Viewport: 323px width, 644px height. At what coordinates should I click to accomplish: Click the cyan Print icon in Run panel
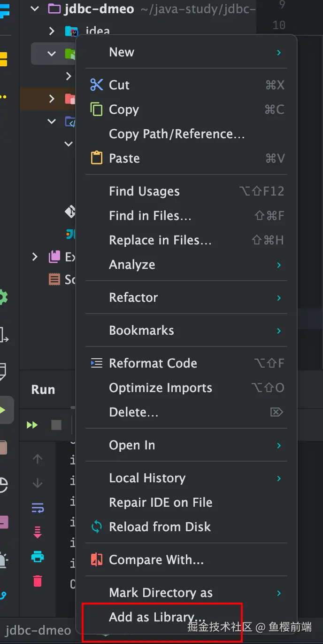coord(38,557)
